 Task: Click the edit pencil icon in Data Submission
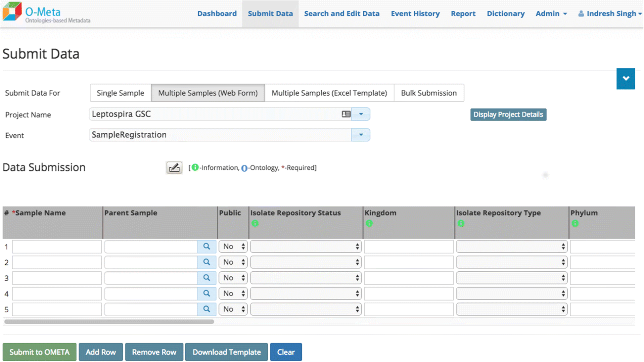pyautogui.click(x=174, y=167)
